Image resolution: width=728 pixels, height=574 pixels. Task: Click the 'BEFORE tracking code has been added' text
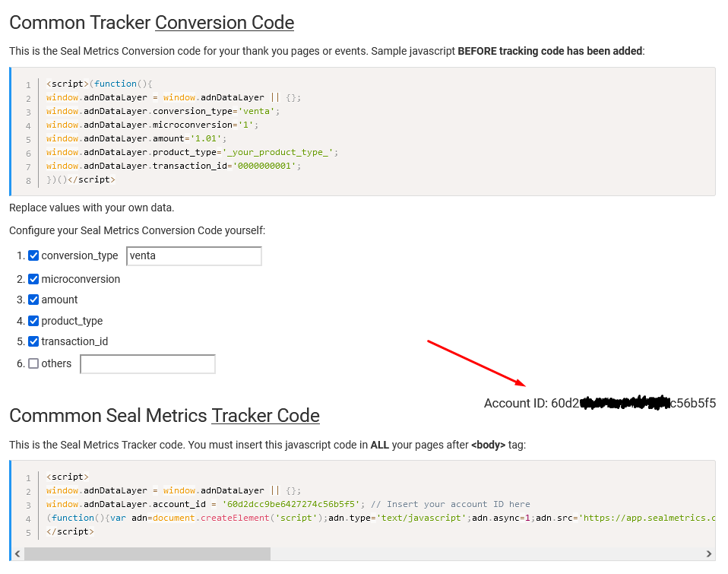[549, 51]
